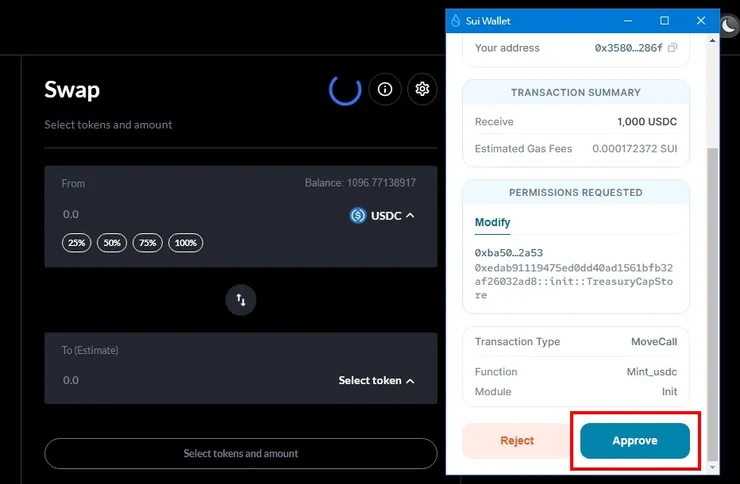Approve the Sui Wallet transaction
Viewport: 740px width, 484px height.
[x=635, y=441]
